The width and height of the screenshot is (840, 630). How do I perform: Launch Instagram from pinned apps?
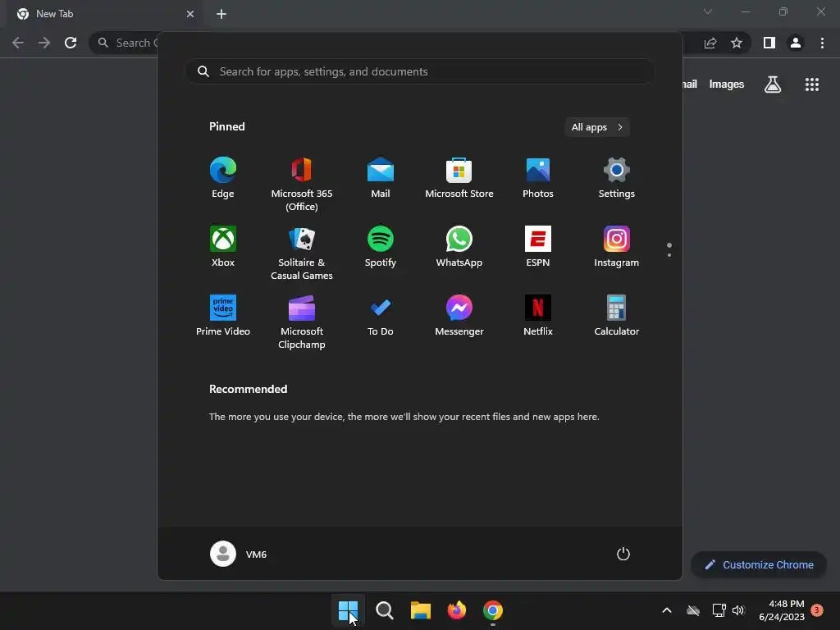pos(617,247)
